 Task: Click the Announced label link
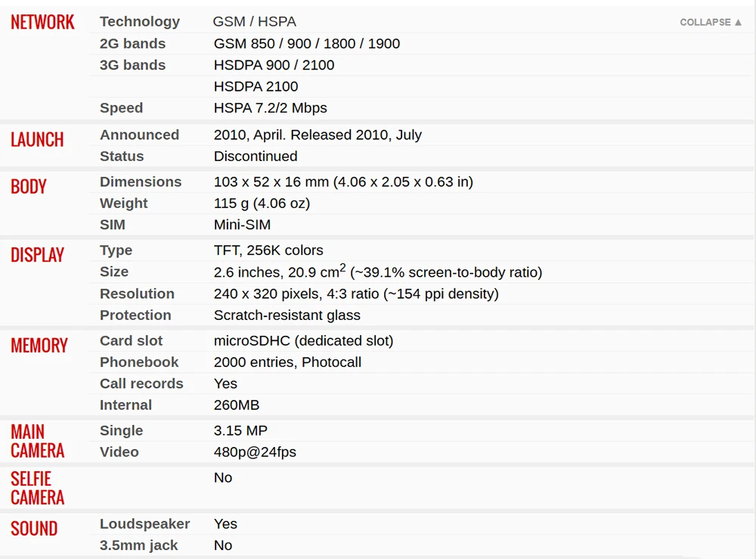[139, 135]
